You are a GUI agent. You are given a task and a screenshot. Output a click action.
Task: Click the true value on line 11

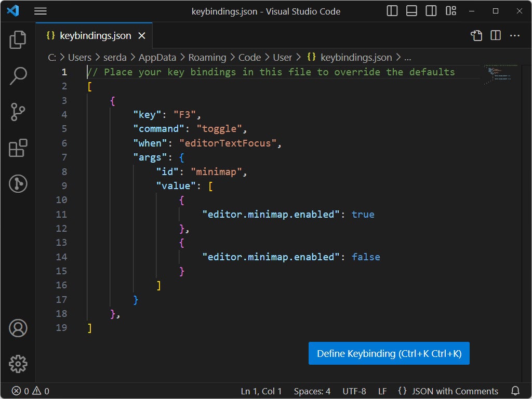click(363, 215)
